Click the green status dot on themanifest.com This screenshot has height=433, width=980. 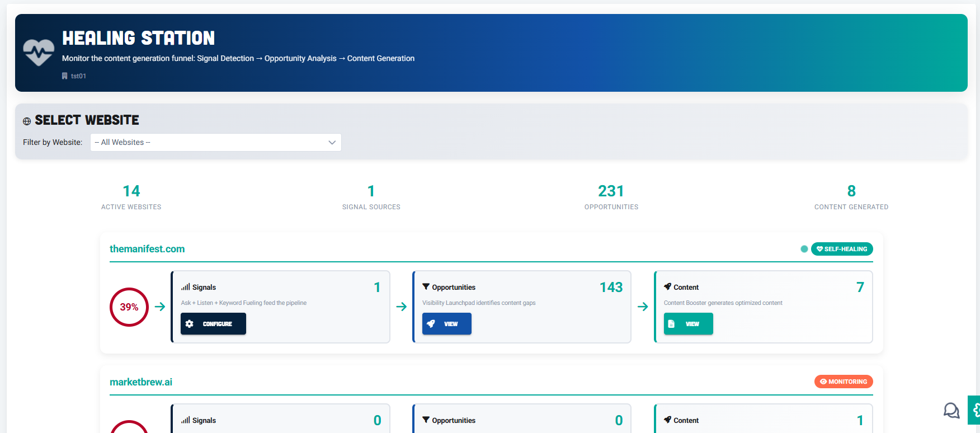pyautogui.click(x=804, y=249)
